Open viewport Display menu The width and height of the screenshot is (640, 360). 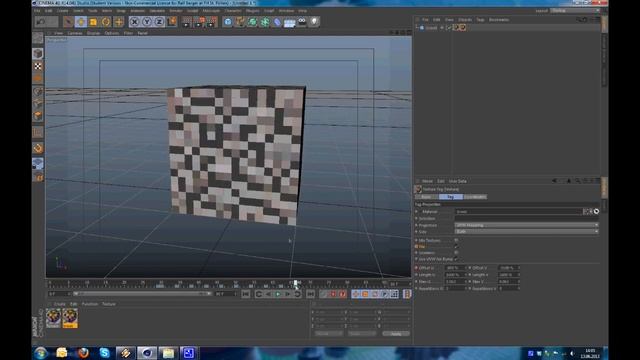coord(93,33)
